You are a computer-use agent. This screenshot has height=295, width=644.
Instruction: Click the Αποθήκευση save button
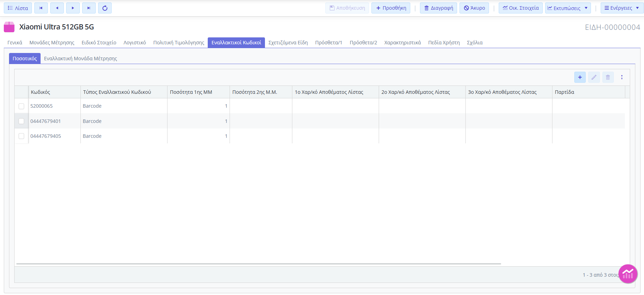347,8
